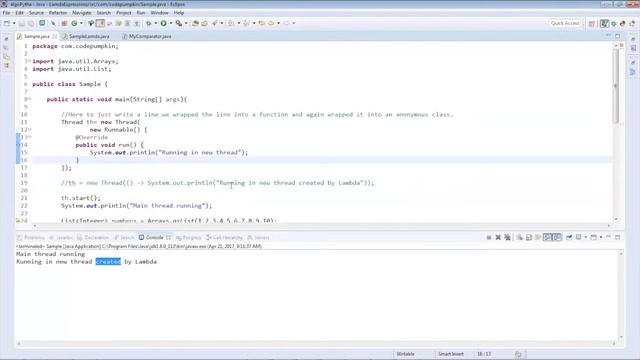Open the Run button dropdown arrow

click(x=171, y=23)
